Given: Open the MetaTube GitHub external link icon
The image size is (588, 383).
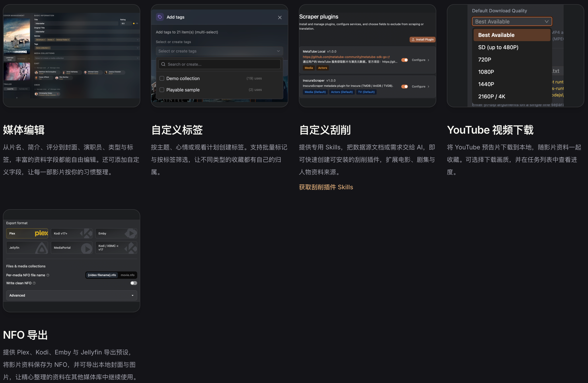Looking at the screenshot, I should click(x=389, y=57).
